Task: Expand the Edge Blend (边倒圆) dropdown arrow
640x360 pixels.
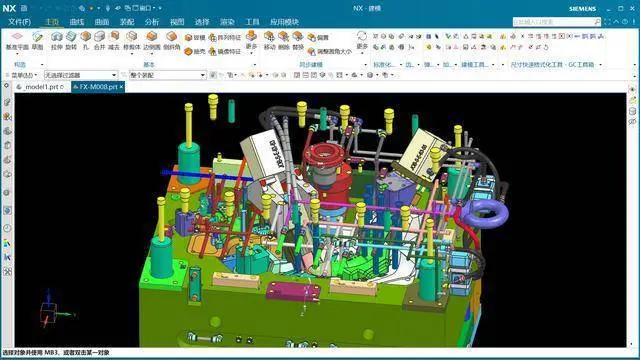Action: tap(151, 54)
